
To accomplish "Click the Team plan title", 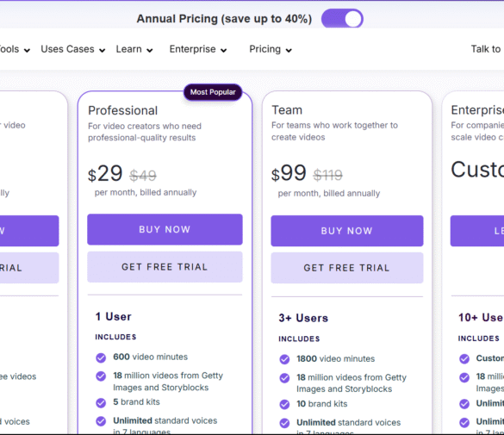I will pyautogui.click(x=287, y=110).
